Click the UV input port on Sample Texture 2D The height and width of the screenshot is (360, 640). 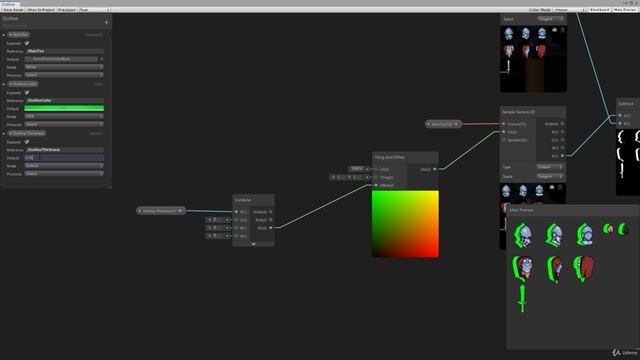pyautogui.click(x=504, y=132)
